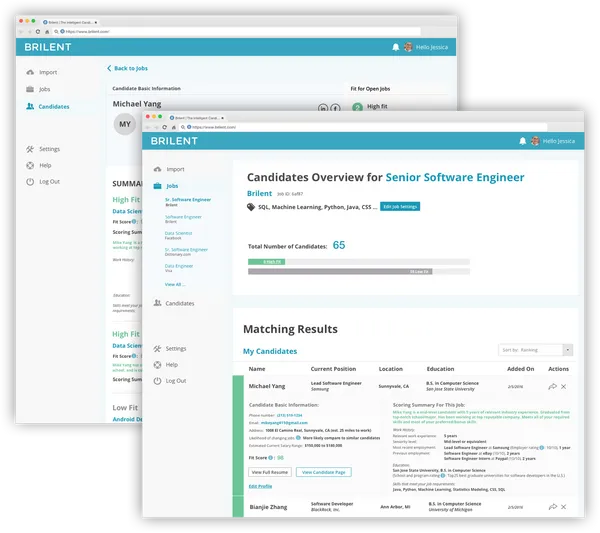Select Log Out in the front window sidebar

175,381
